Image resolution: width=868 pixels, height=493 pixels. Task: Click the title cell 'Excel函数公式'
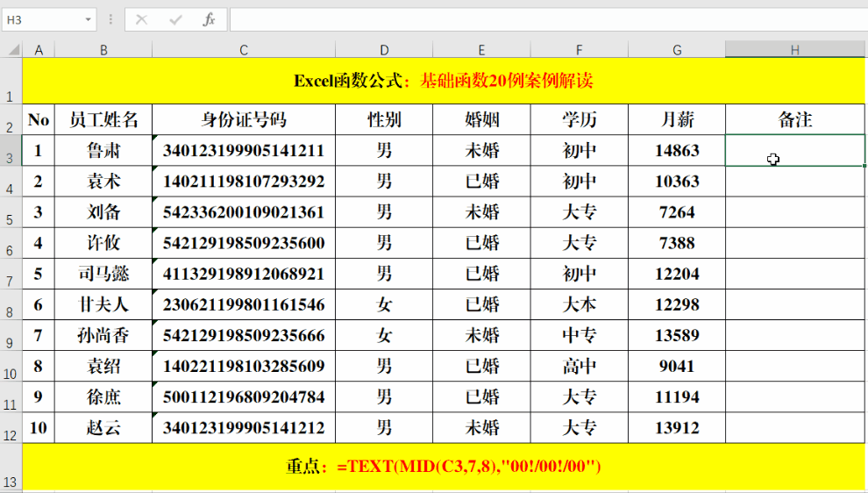444,81
